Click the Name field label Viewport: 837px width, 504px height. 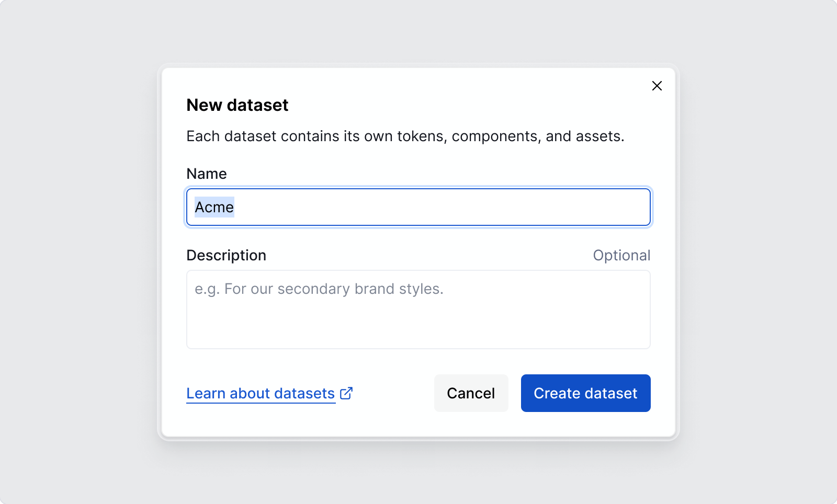(x=207, y=174)
